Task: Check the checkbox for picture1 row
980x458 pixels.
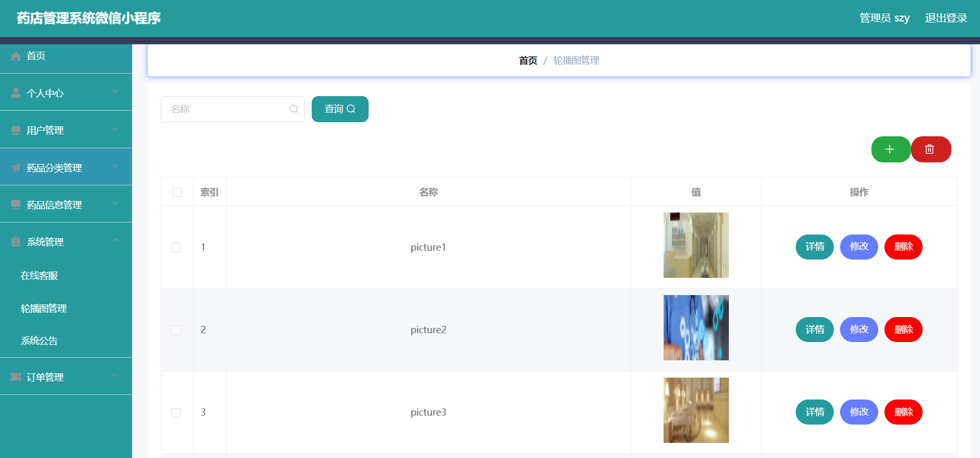Action: (176, 248)
